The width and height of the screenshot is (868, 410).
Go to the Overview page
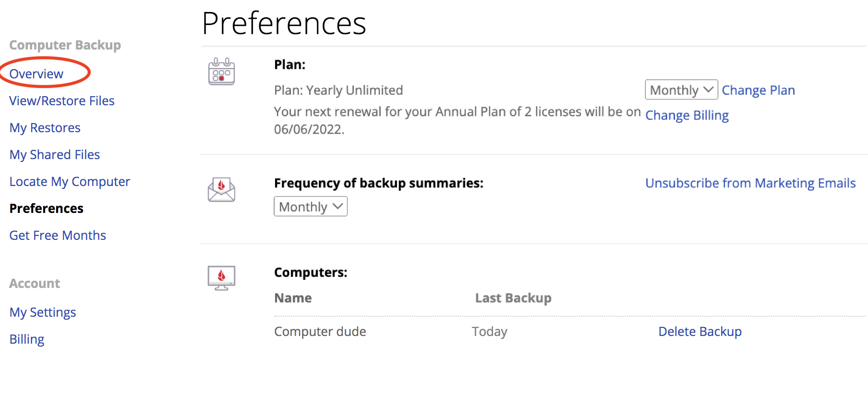point(36,74)
